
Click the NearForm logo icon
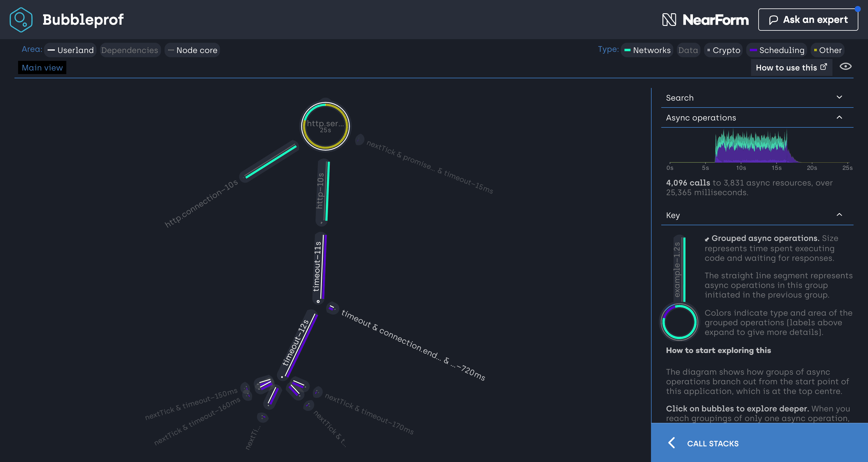point(669,20)
